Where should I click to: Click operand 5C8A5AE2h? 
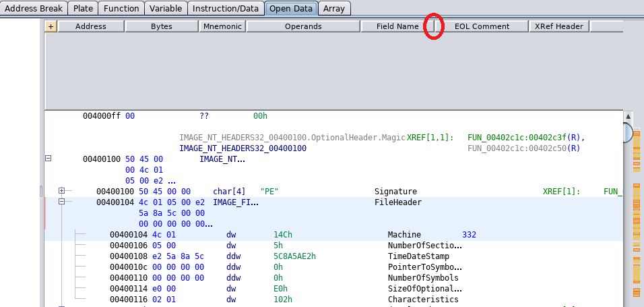[x=294, y=256]
